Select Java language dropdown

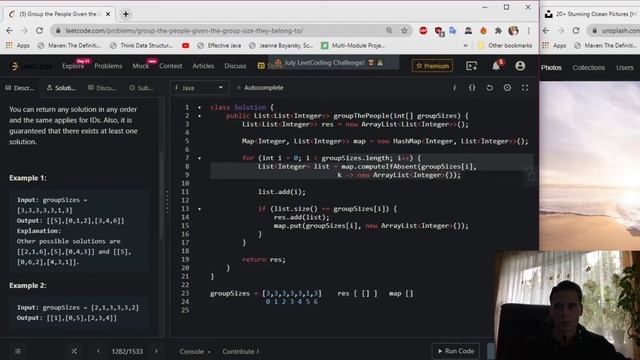point(199,88)
